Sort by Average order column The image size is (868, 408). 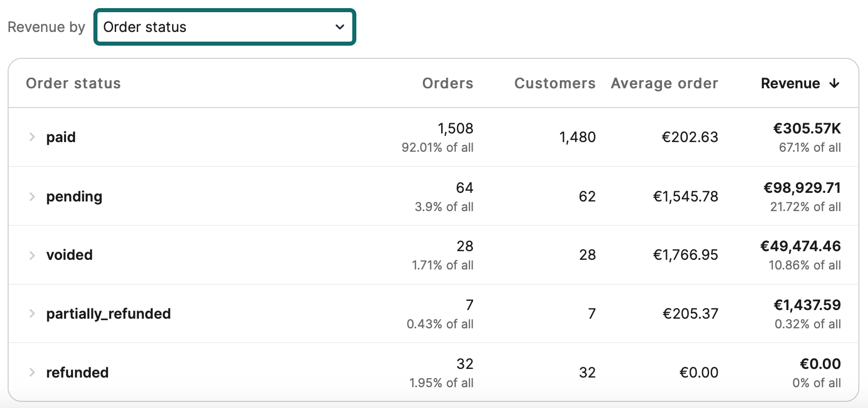pyautogui.click(x=664, y=83)
